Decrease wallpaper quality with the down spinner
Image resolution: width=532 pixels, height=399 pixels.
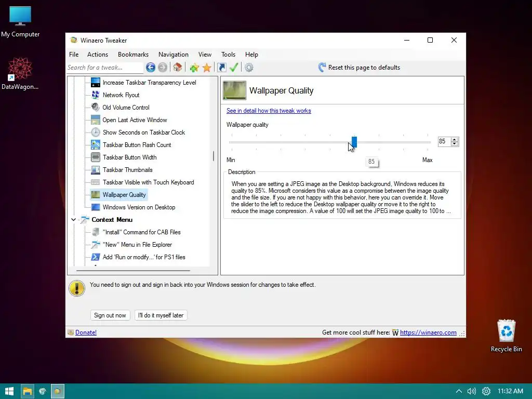point(455,144)
